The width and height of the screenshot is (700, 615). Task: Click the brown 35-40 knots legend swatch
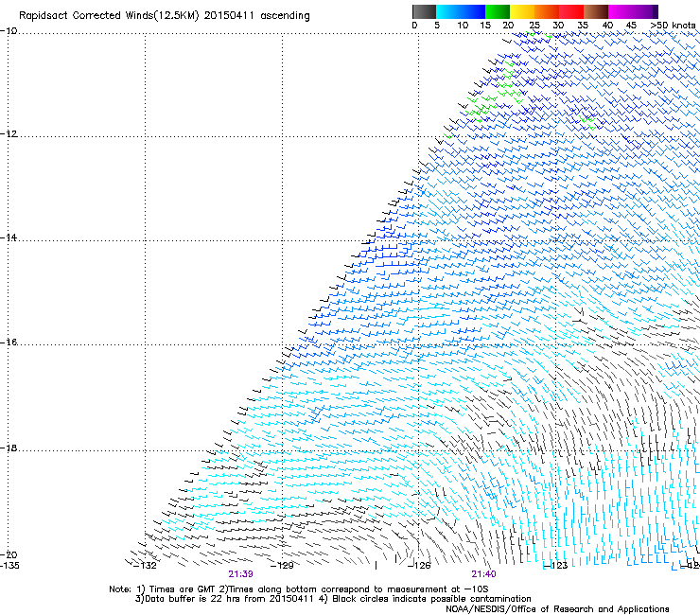tap(596, 11)
